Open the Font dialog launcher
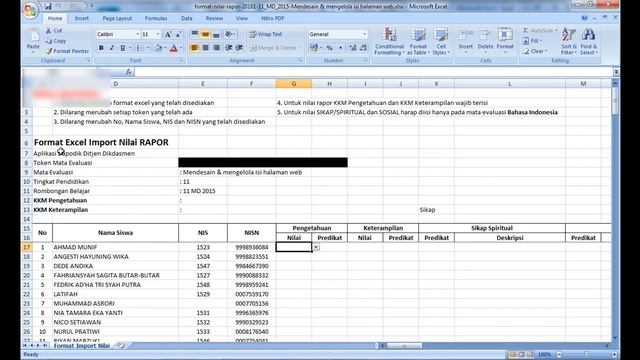Viewport: 640px width, 360px height. [182, 60]
